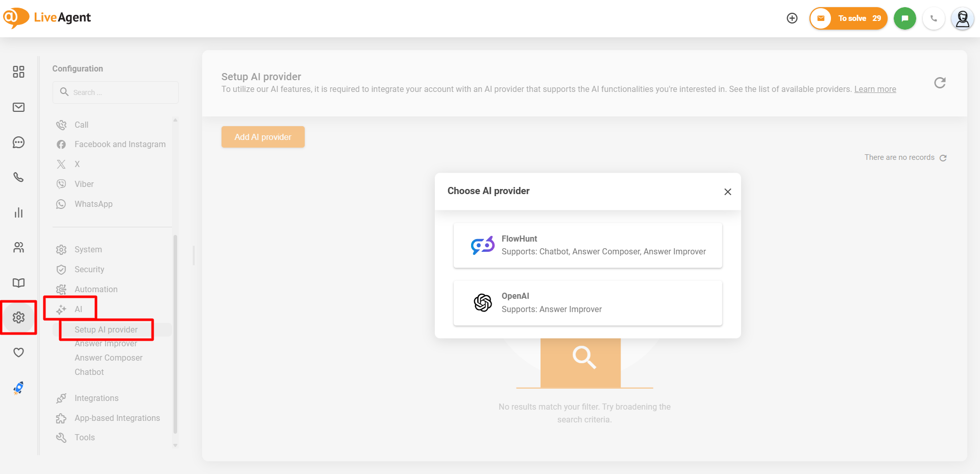Close the Choose AI provider dialog
The width and height of the screenshot is (980, 474).
[x=727, y=192]
